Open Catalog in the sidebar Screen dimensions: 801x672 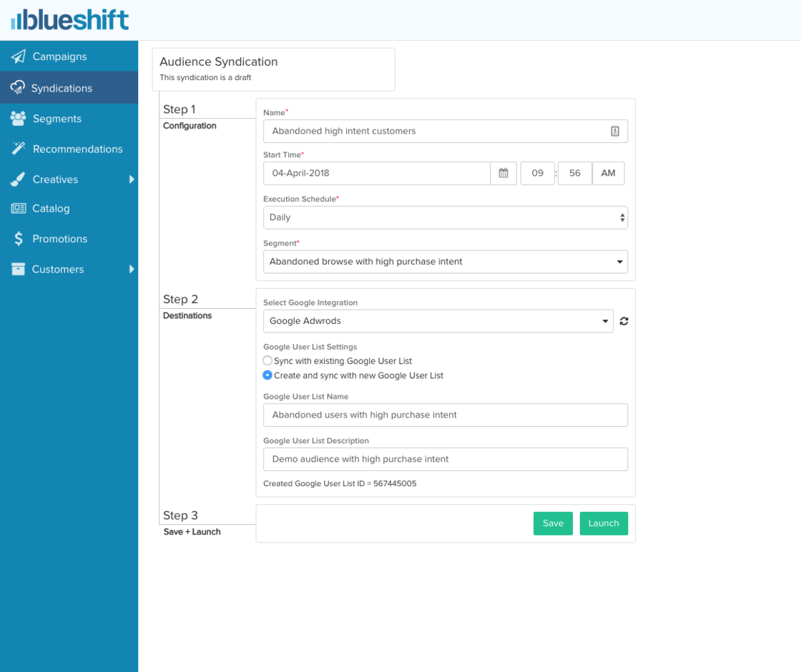coord(69,208)
